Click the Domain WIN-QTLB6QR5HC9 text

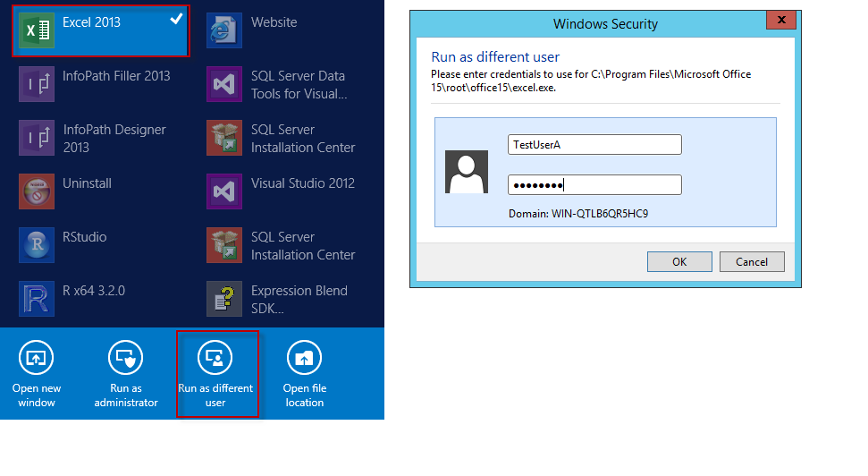click(x=578, y=214)
